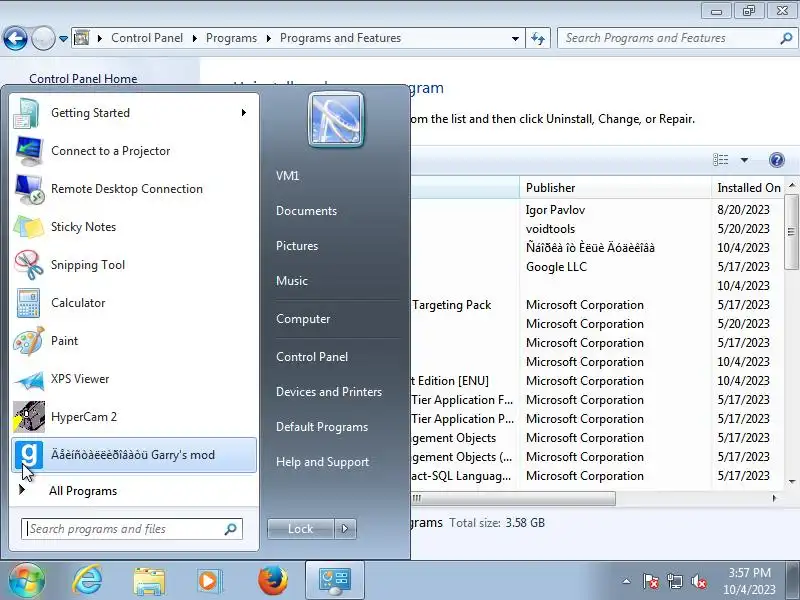Screen dimensions: 800x600
Task: Click Programs and Features in breadcrumb
Action: [x=340, y=38]
